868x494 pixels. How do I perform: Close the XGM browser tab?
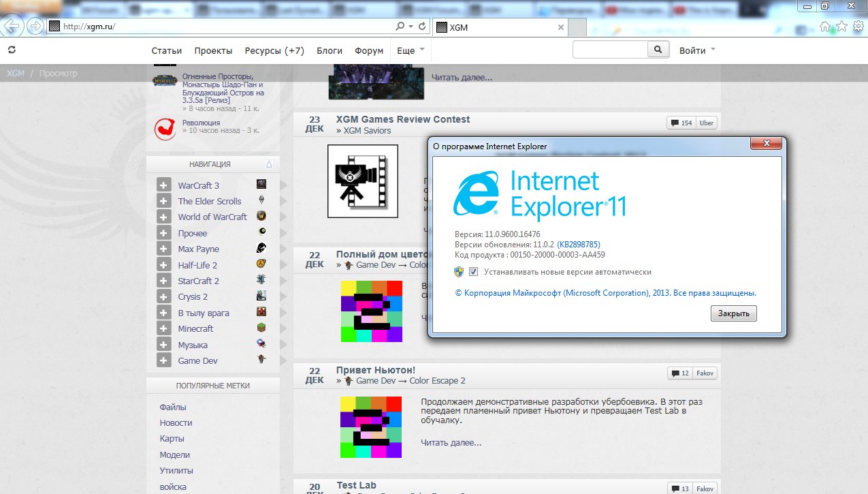click(561, 27)
